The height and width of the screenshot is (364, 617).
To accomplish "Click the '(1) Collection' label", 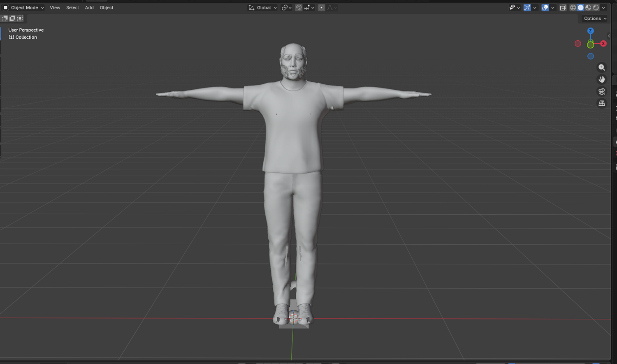I will 23,37.
